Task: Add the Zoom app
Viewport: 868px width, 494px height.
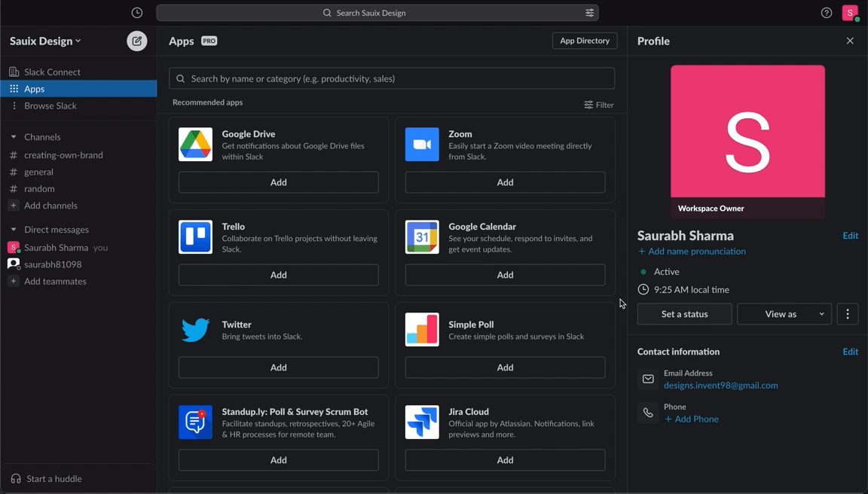Action: [505, 182]
